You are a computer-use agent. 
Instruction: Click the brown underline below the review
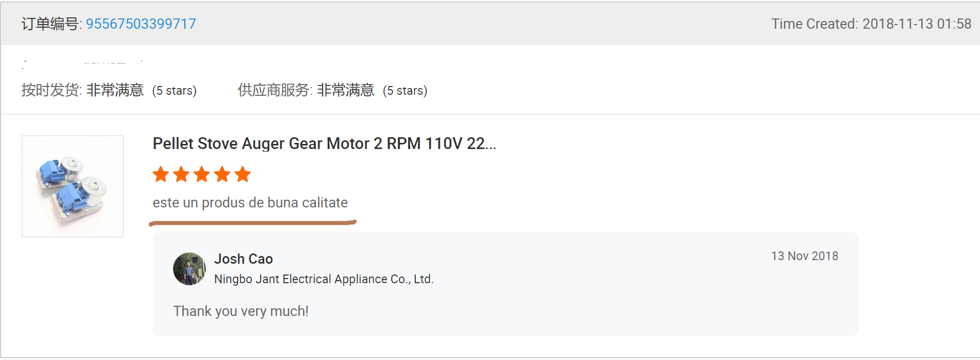click(252, 223)
